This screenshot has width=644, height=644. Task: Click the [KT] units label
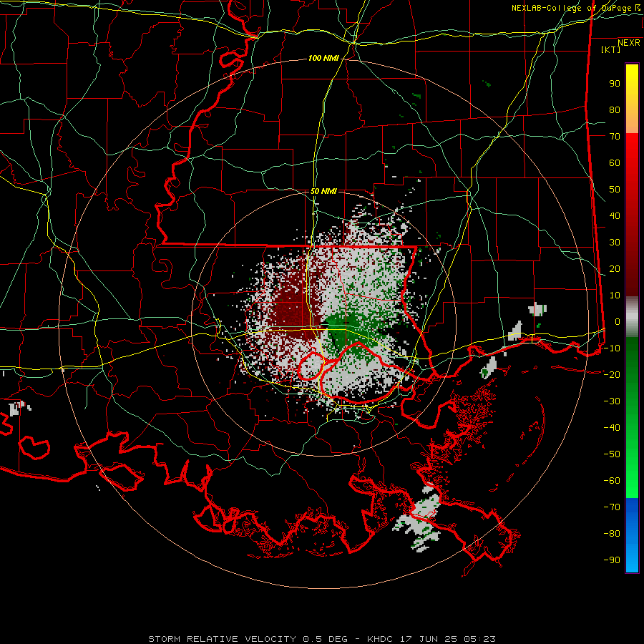611,49
